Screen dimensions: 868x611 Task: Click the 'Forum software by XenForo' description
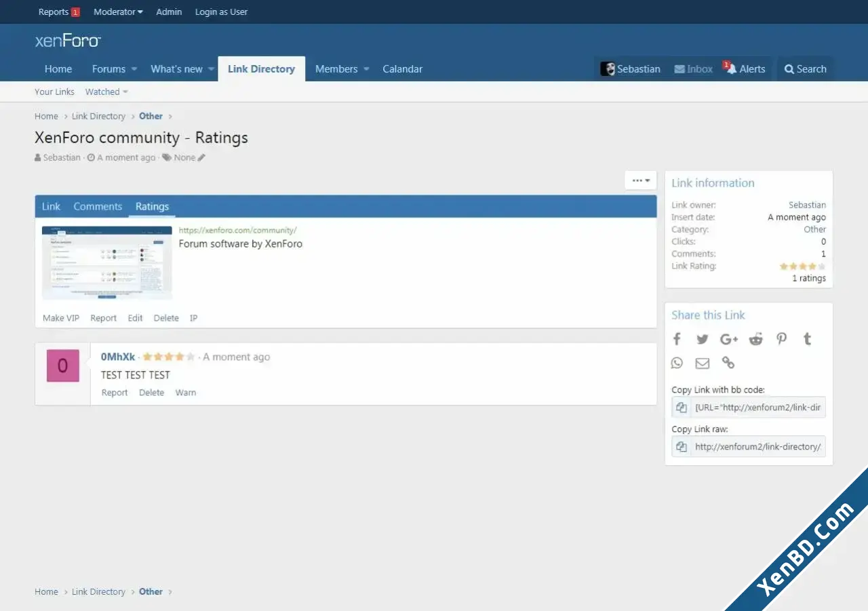click(241, 244)
